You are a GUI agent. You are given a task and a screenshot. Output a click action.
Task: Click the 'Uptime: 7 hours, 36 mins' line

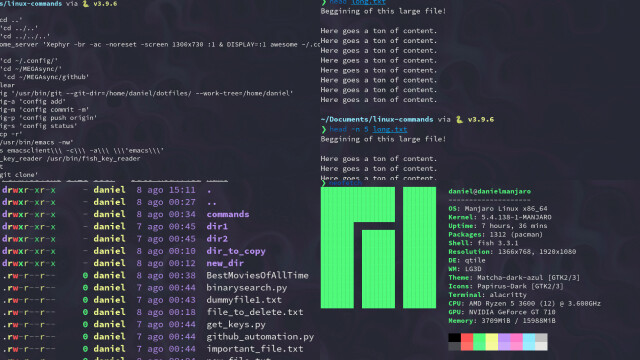click(x=498, y=226)
